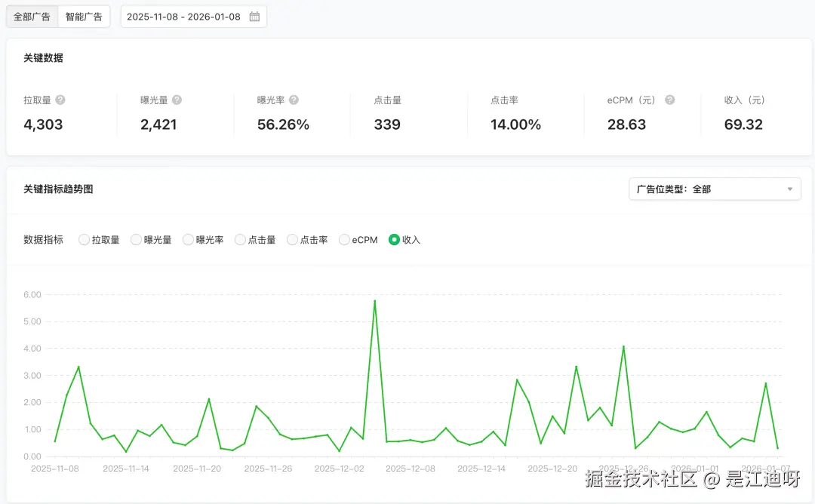Open the calendar icon in date range field
The width and height of the screenshot is (815, 504).
click(254, 17)
